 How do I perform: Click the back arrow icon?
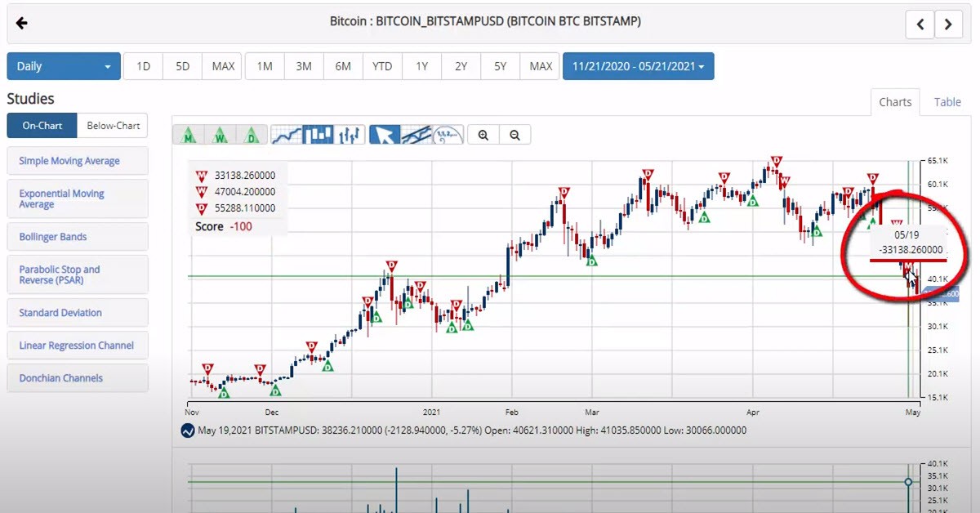(x=22, y=23)
